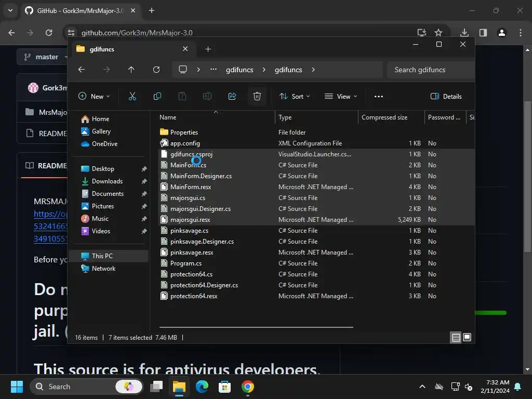The image size is (532, 399).
Task: Toggle the Details pane
Action: [x=446, y=96]
